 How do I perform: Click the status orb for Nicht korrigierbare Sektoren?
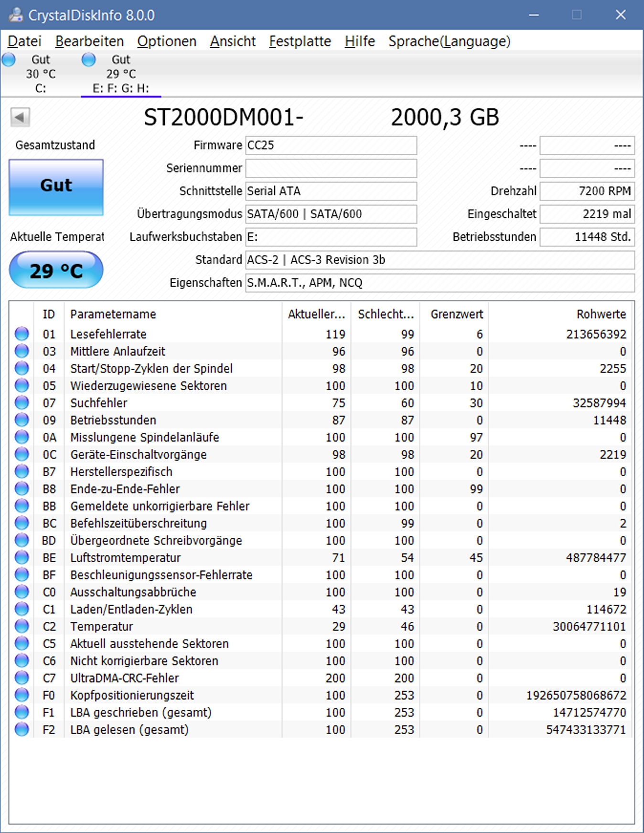(x=21, y=661)
